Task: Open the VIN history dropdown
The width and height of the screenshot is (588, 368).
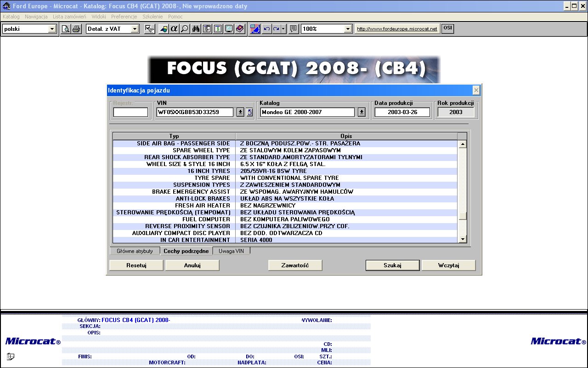Action: coord(240,112)
